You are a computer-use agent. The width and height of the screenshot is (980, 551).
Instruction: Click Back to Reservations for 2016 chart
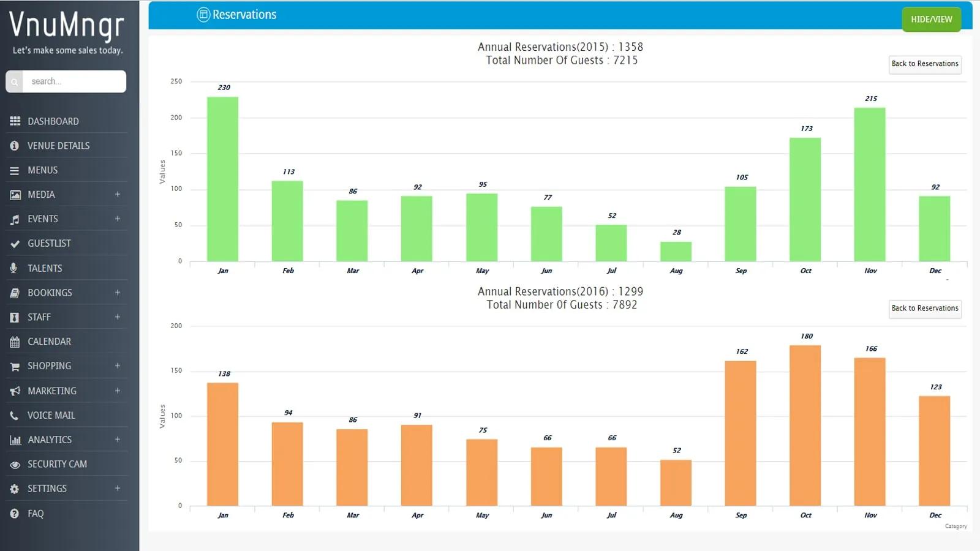click(924, 309)
